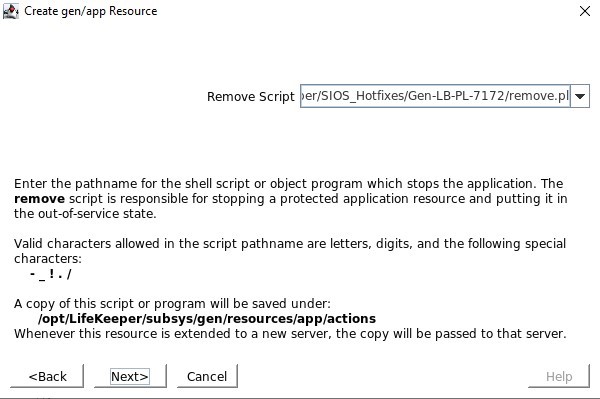Open the Remove Script dropdown arrow
The height and width of the screenshot is (399, 600).
[x=580, y=96]
